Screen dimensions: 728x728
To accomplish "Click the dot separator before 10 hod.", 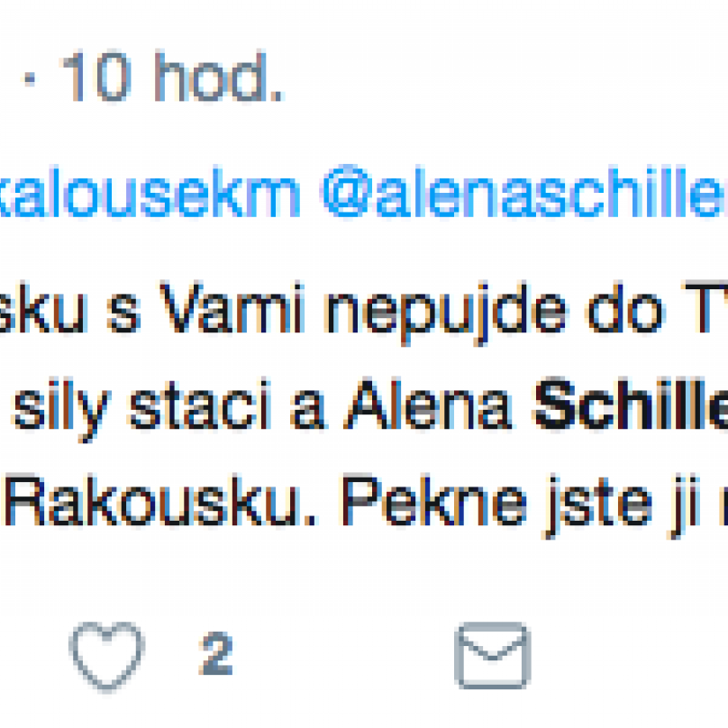I will coord(30,79).
